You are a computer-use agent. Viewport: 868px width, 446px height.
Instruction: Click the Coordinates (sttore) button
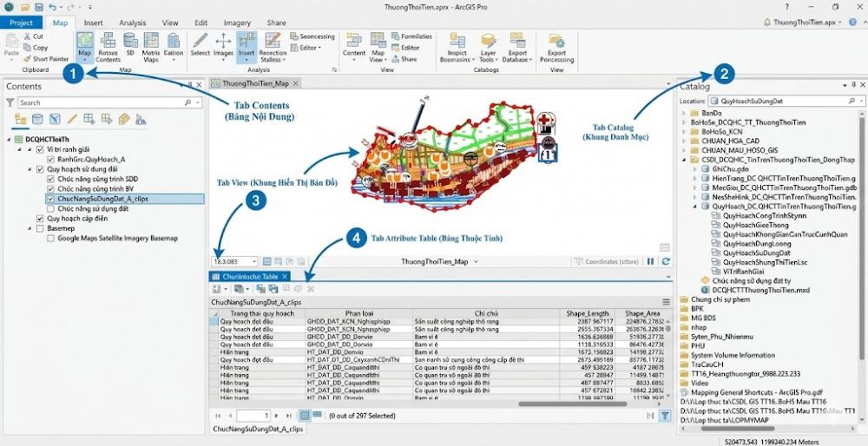tap(607, 261)
